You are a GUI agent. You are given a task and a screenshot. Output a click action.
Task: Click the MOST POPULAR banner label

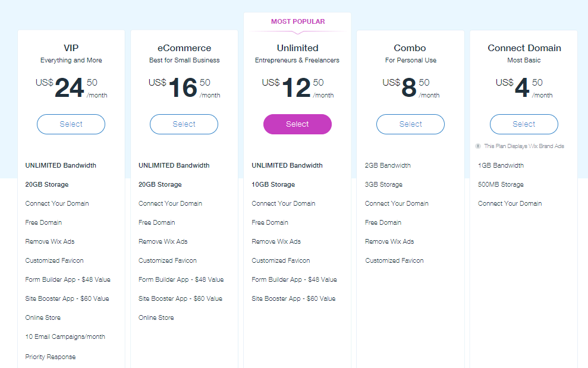pos(298,22)
